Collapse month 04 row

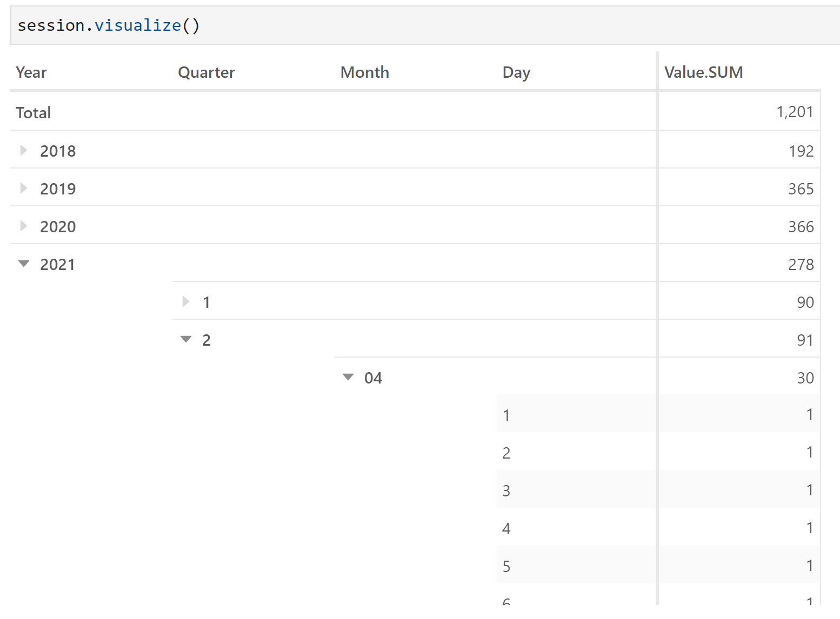pos(348,377)
